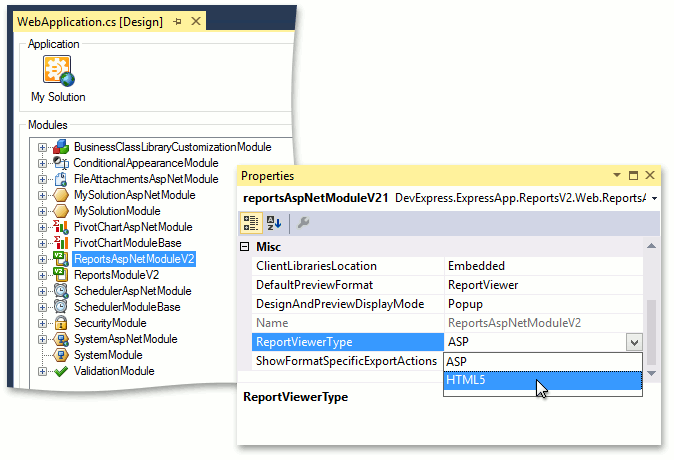The image size is (674, 460).
Task: Expand BusinessClassLibraryCustomizationModule node
Action: [x=42, y=147]
